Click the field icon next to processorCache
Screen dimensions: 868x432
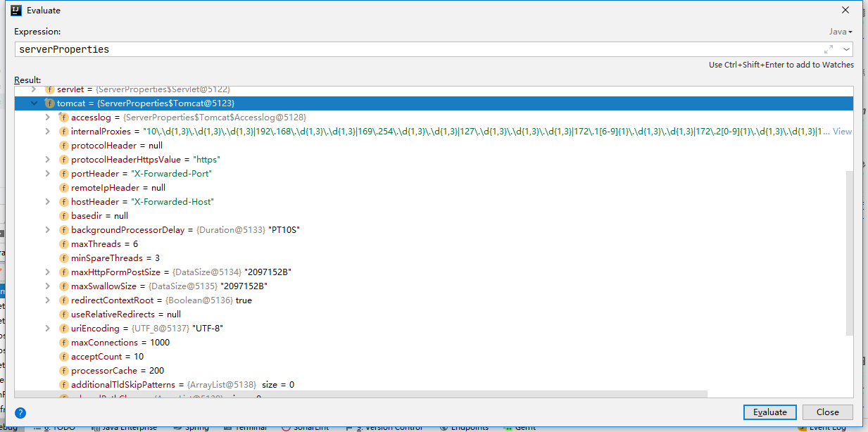(63, 371)
